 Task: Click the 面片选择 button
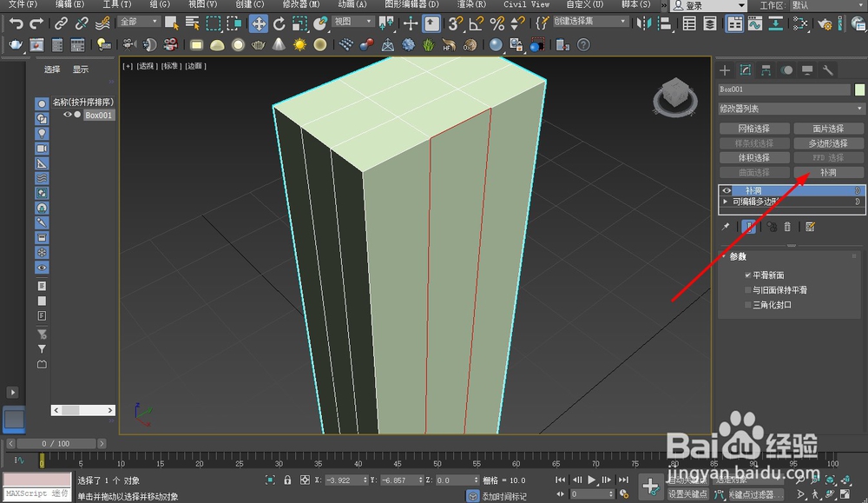click(828, 129)
